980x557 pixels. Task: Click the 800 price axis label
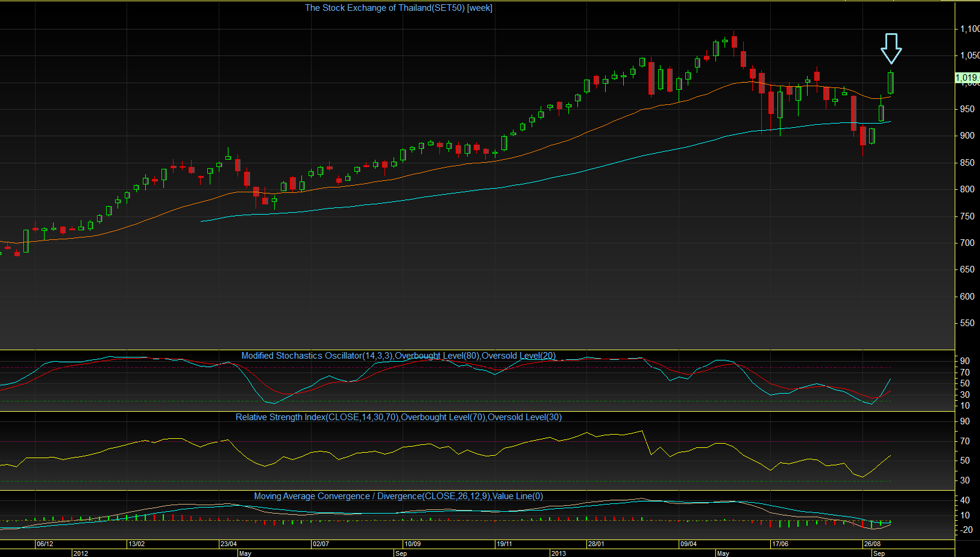(967, 189)
